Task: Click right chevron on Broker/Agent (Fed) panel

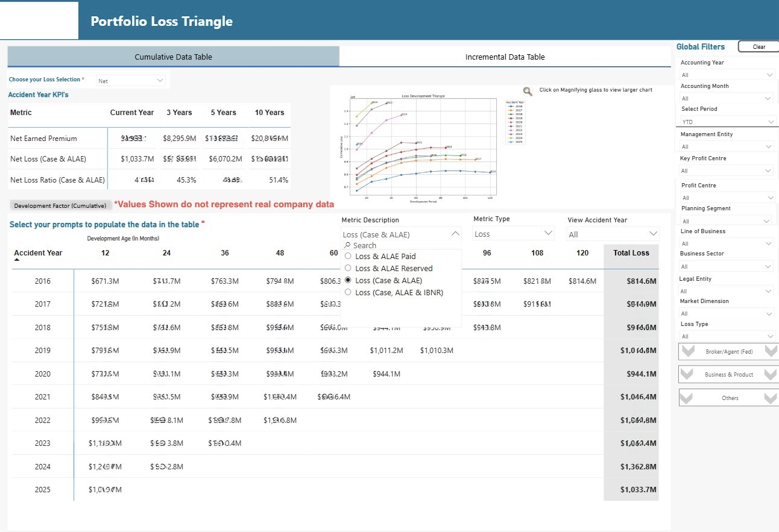Action: 770,351
